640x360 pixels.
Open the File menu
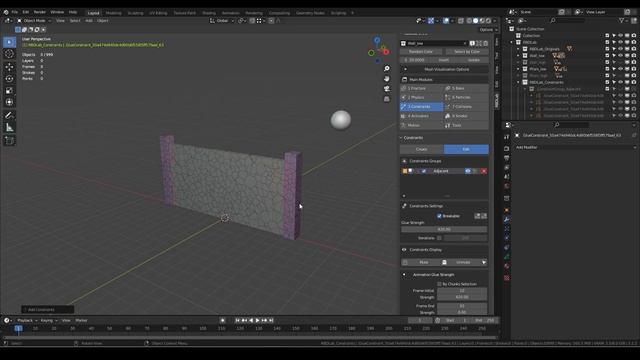click(x=15, y=12)
